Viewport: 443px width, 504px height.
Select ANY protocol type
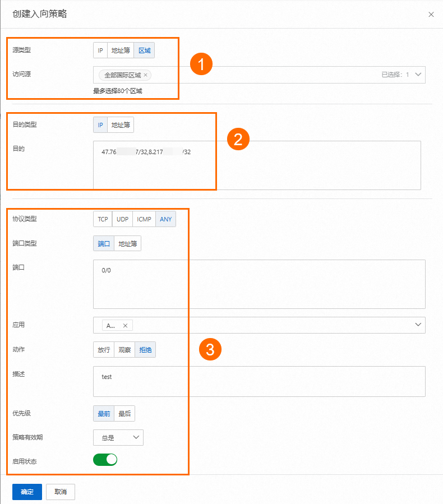[165, 219]
